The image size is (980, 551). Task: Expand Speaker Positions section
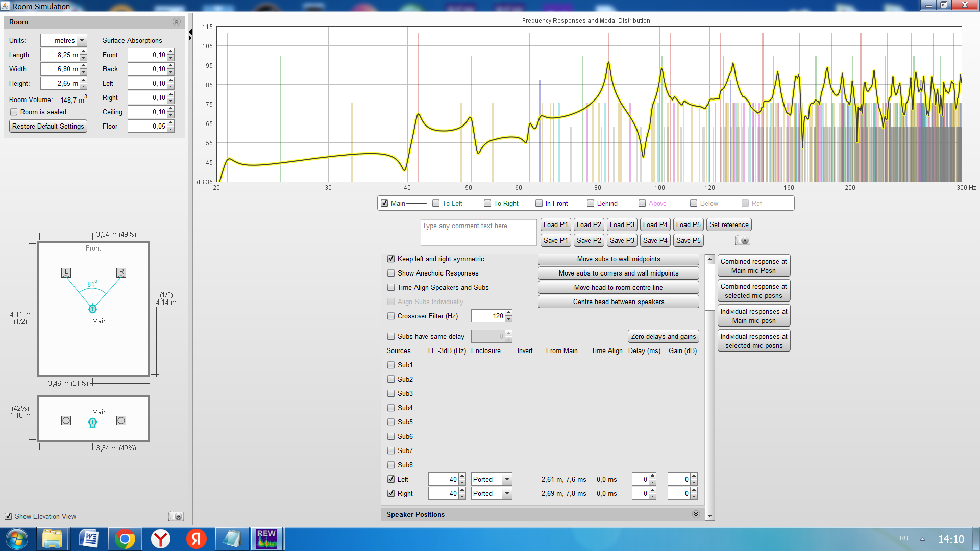[x=696, y=514]
